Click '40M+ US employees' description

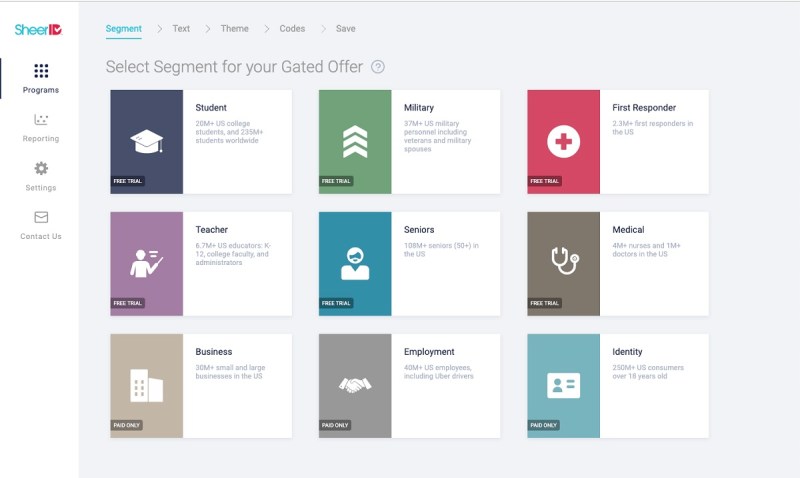[439, 371]
